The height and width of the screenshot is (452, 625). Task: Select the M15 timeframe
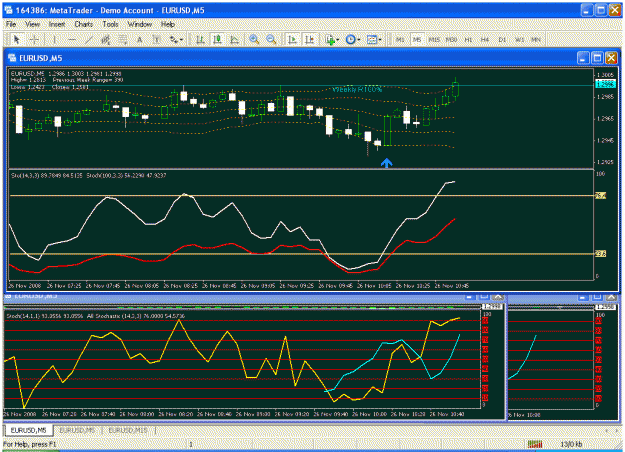coord(434,39)
